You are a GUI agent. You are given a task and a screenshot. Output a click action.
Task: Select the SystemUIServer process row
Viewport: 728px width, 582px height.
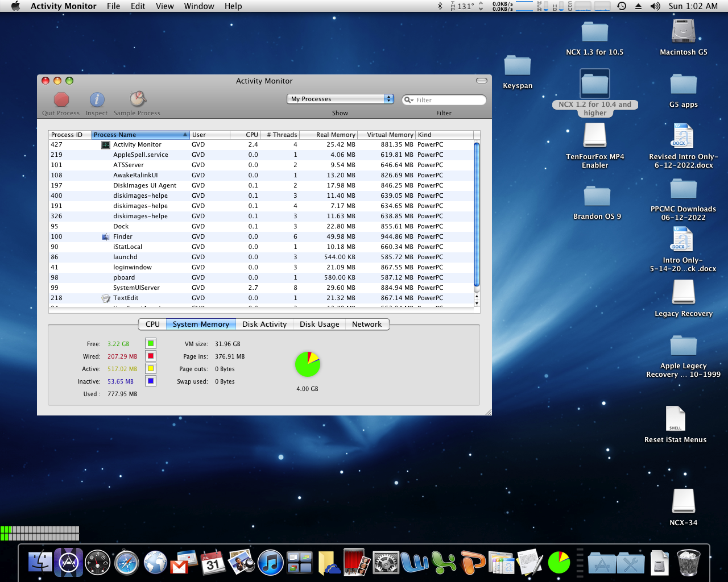click(261, 288)
